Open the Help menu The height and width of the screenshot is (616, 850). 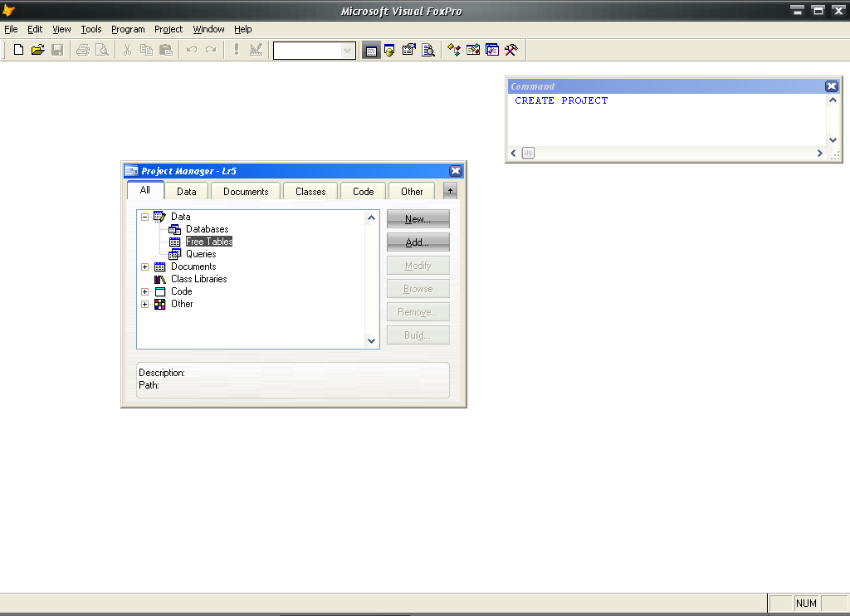[x=243, y=29]
